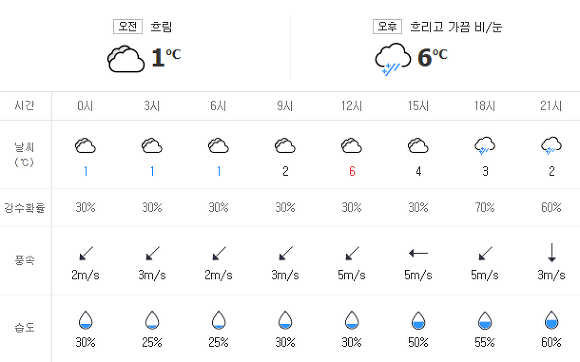Click the morning cloudy weather icon
The width and height of the screenshot is (580, 362).
click(x=126, y=59)
